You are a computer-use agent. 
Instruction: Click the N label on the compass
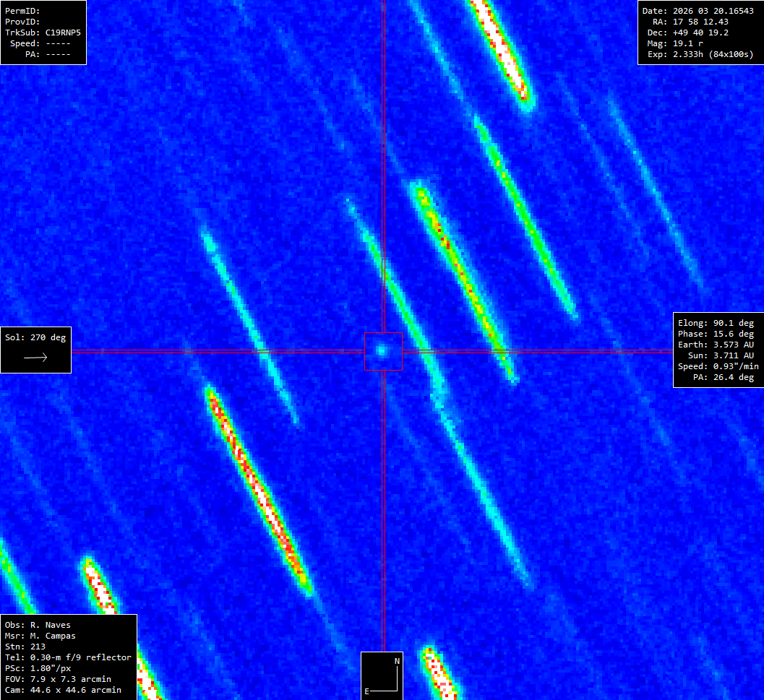pyautogui.click(x=396, y=661)
